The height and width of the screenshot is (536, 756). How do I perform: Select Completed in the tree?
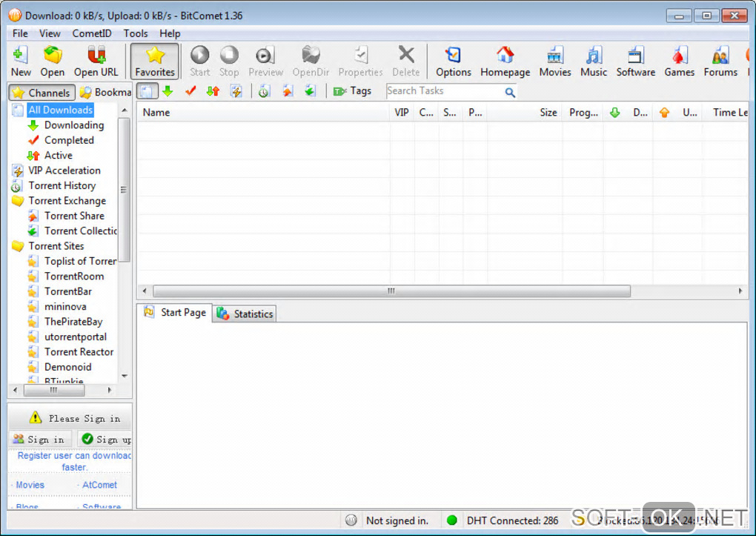(69, 140)
